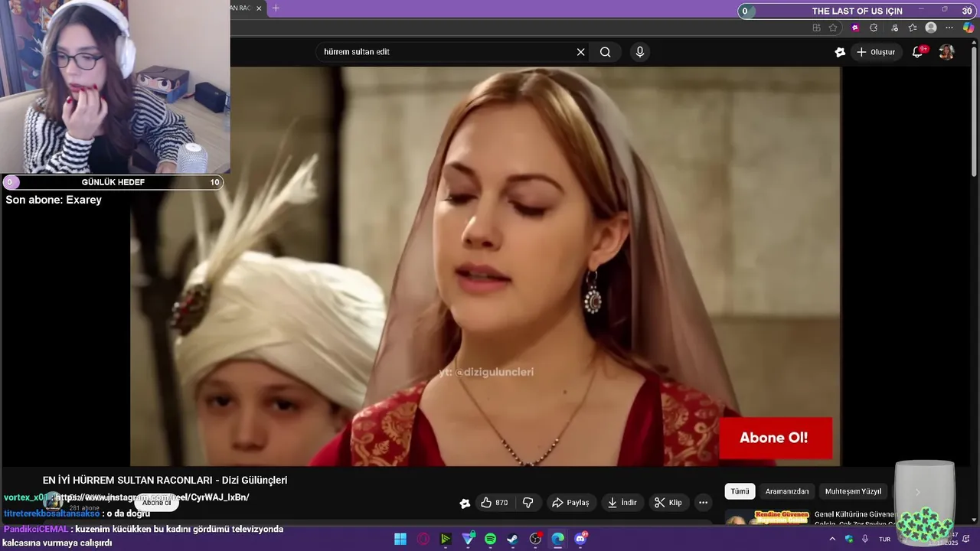980x551 pixels.
Task: Select the Muhteşem Yüzyıl filter chip
Action: coord(853,491)
